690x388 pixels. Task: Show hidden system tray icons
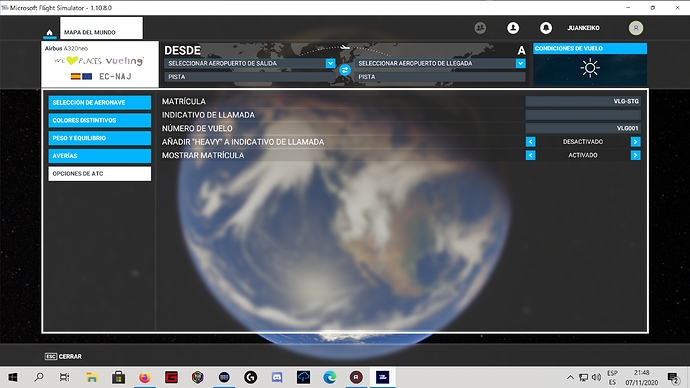[570, 377]
